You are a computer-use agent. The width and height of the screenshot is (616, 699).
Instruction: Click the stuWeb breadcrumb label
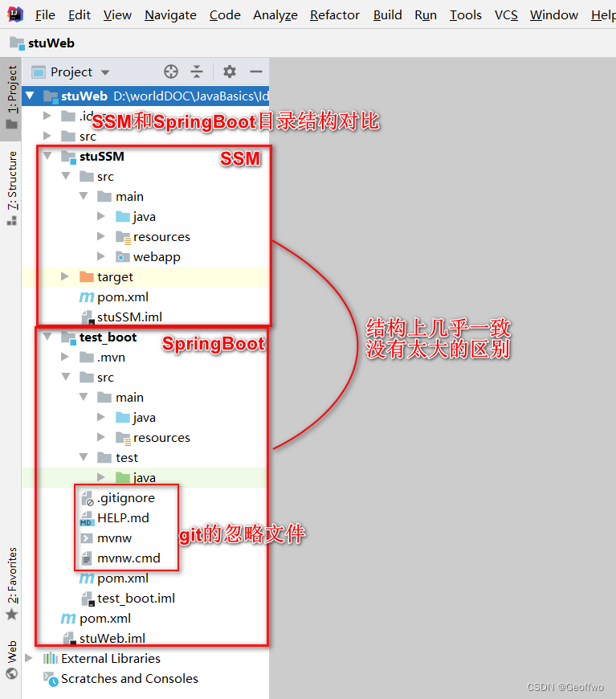[51, 43]
